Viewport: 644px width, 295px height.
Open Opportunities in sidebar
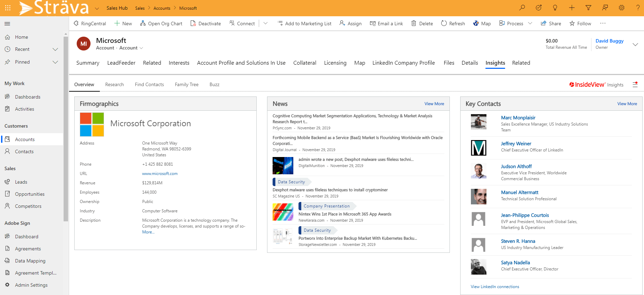30,194
